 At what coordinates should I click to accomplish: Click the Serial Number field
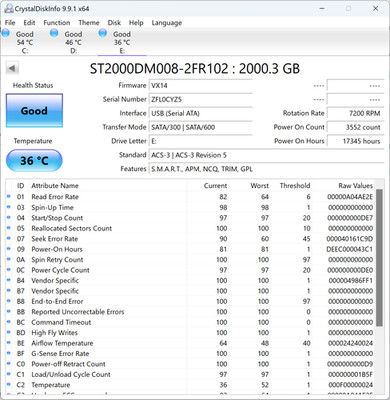pos(200,99)
